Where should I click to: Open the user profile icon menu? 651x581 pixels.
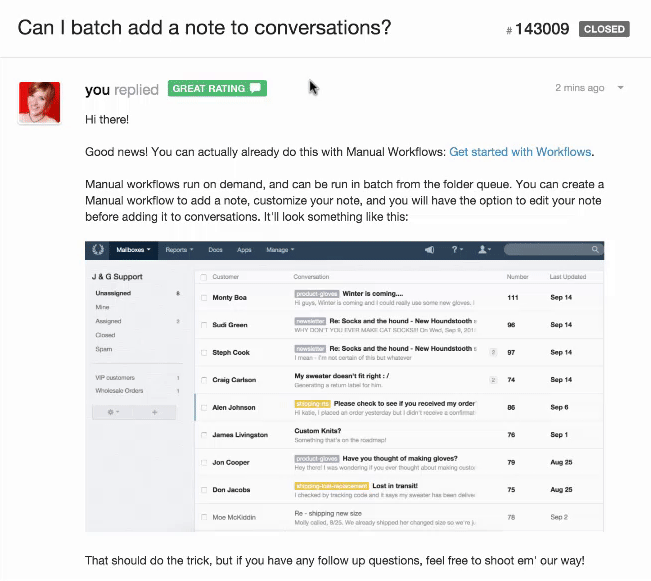(x=484, y=250)
